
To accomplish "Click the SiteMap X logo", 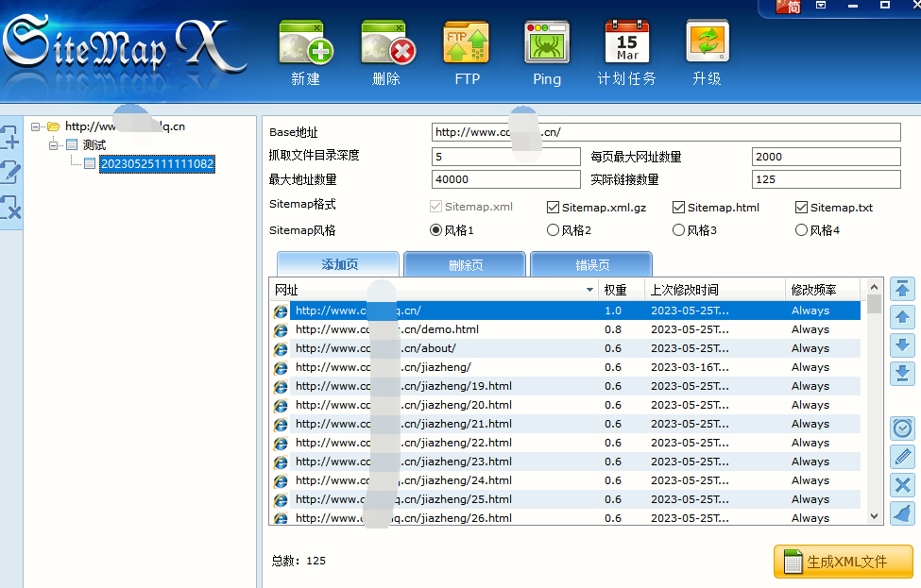I will coord(125,45).
